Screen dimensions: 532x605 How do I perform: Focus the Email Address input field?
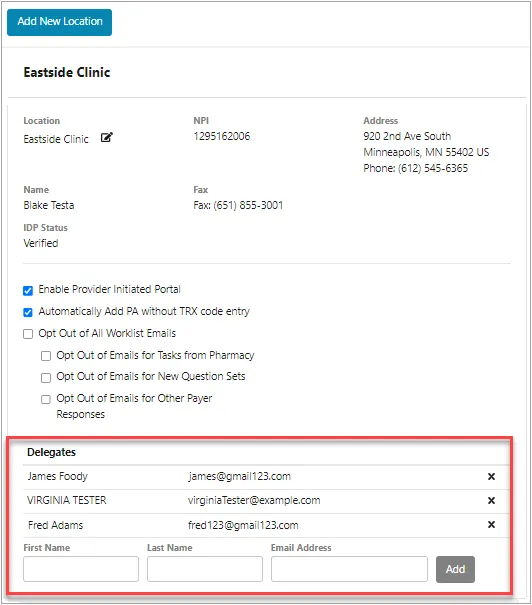349,569
